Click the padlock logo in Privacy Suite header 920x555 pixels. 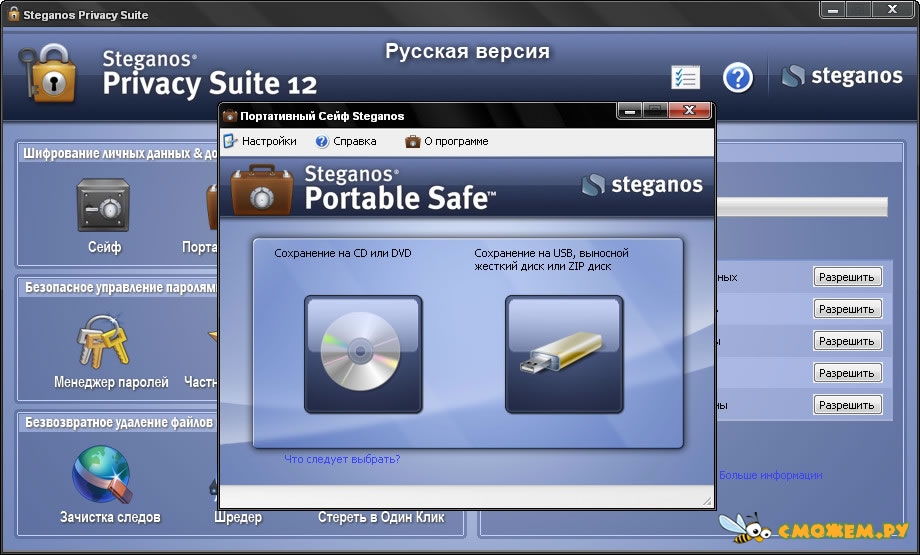coord(49,73)
